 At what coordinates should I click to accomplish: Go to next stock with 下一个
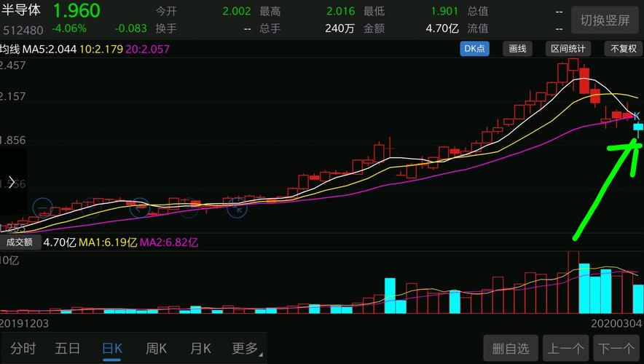(x=616, y=349)
